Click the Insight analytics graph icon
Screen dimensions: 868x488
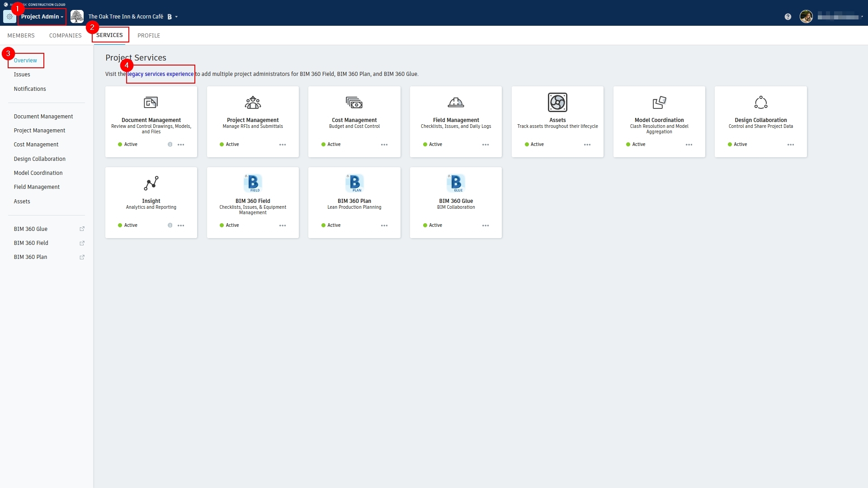pyautogui.click(x=151, y=183)
